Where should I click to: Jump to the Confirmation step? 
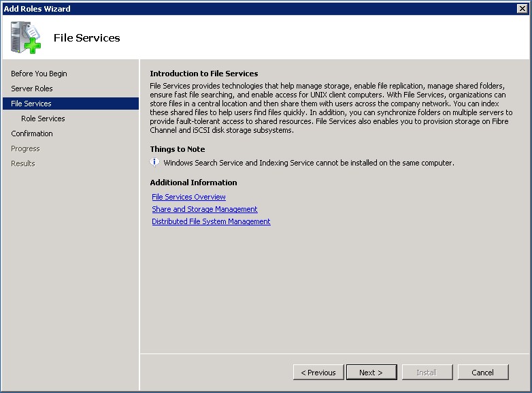coord(31,133)
